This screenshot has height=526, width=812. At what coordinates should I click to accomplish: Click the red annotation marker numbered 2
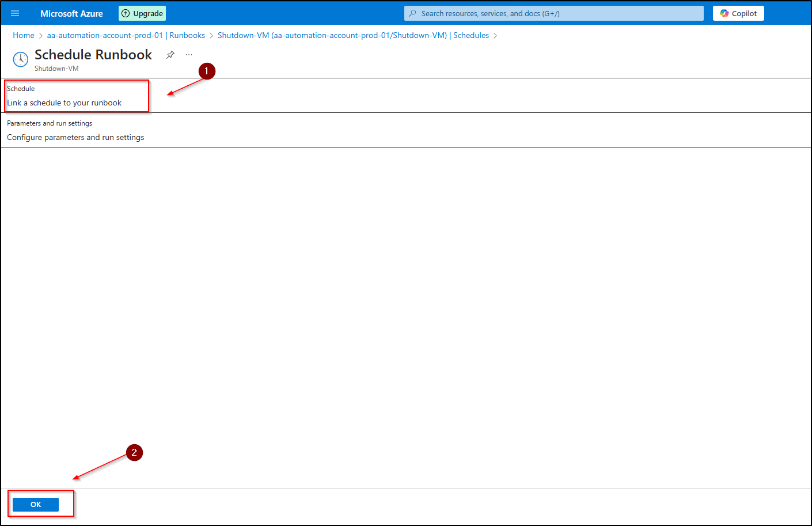[x=134, y=453]
